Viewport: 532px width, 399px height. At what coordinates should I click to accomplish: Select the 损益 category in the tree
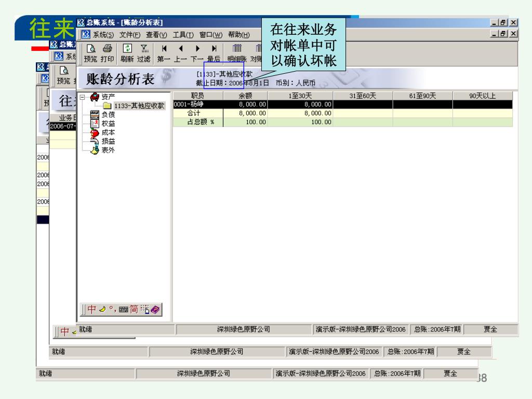(x=108, y=141)
